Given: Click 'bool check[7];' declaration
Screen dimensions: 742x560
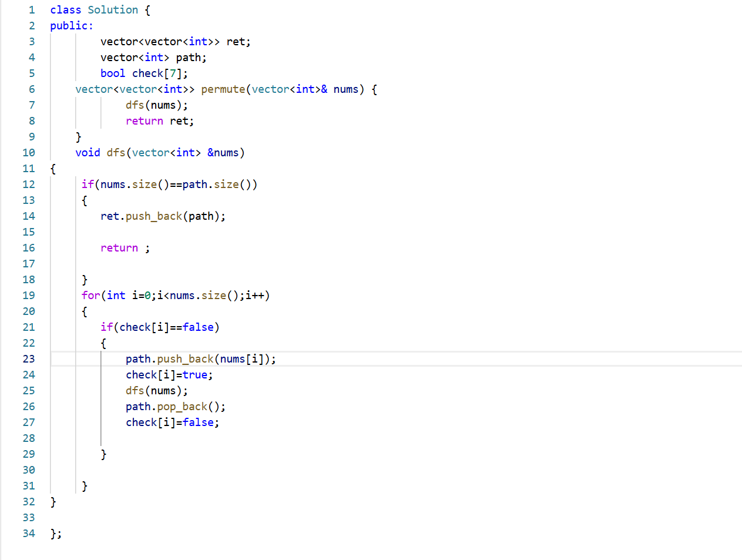Looking at the screenshot, I should (x=145, y=73).
